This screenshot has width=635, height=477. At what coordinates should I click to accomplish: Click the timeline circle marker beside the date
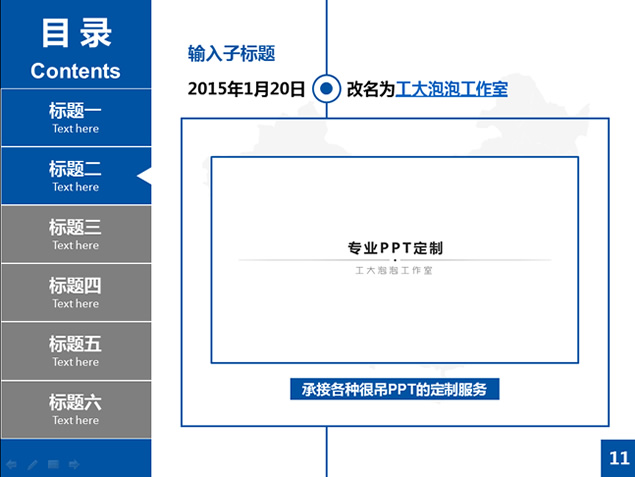(326, 89)
